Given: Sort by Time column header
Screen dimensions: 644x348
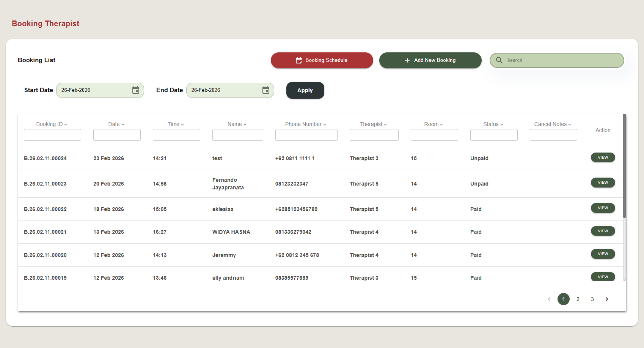Looking at the screenshot, I should pos(176,124).
